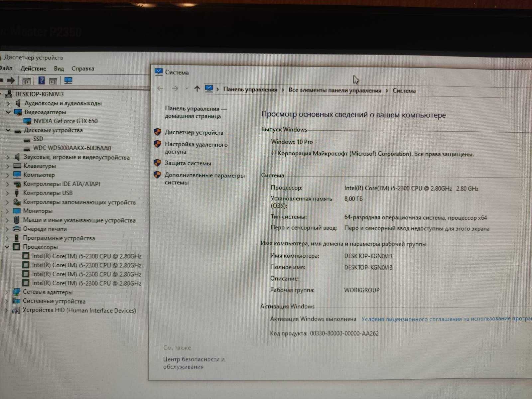Collapse the Дисковые устройства category
This screenshot has width=532, height=399.
8,130
